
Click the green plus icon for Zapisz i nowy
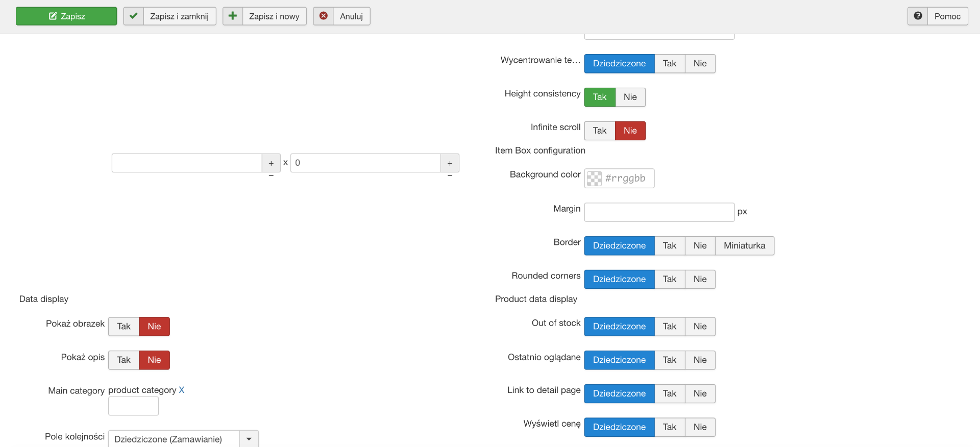232,16
